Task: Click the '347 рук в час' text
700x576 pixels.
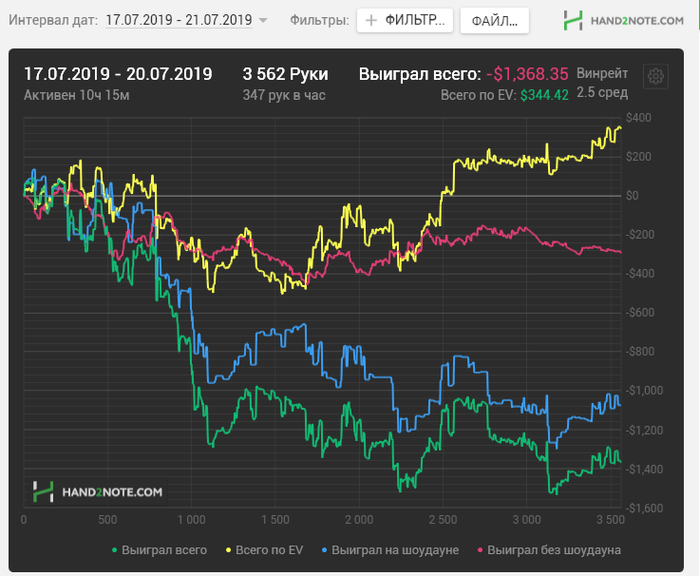Action: click(x=284, y=95)
